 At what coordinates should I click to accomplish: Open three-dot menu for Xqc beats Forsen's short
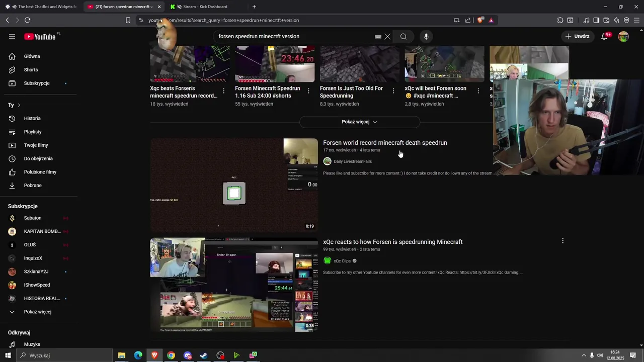[223, 91]
